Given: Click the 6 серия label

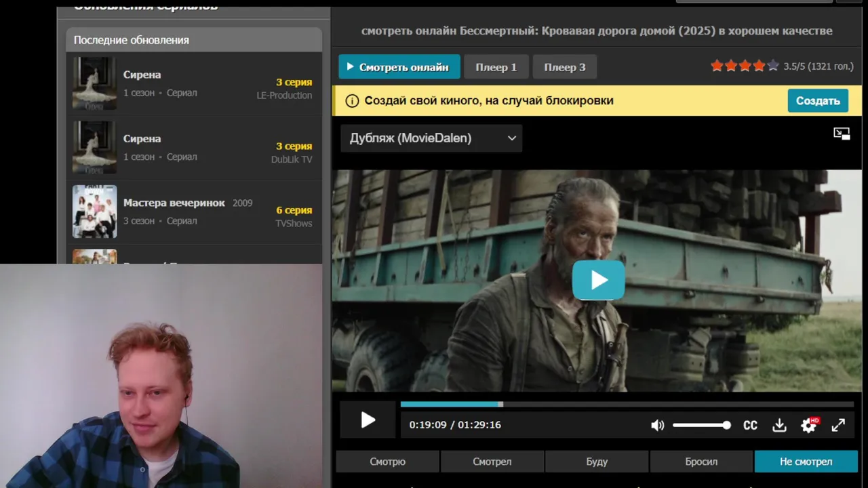Looking at the screenshot, I should click(x=294, y=210).
